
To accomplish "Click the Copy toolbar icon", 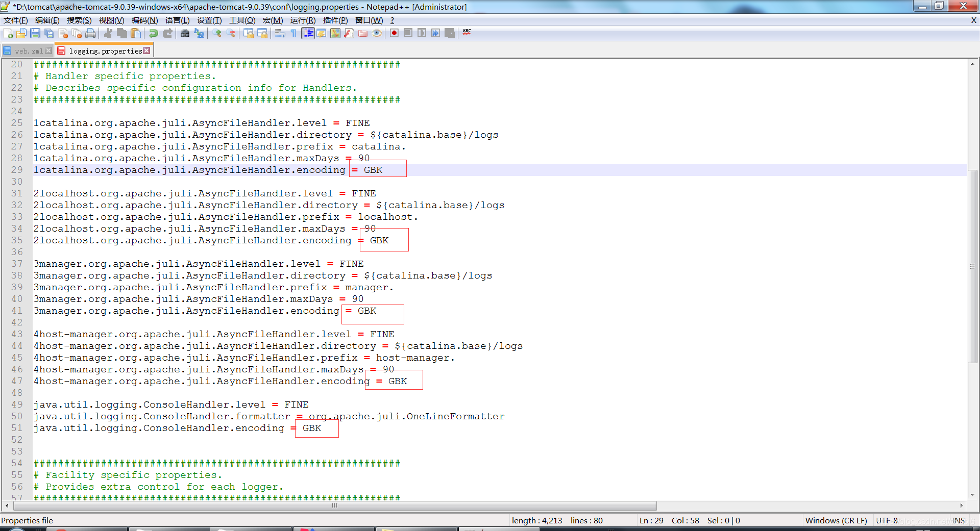I will click(122, 34).
